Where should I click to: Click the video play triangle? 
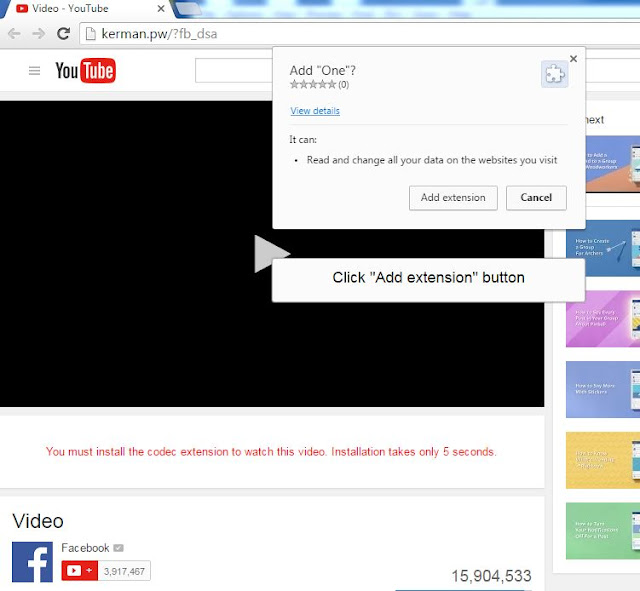click(272, 253)
